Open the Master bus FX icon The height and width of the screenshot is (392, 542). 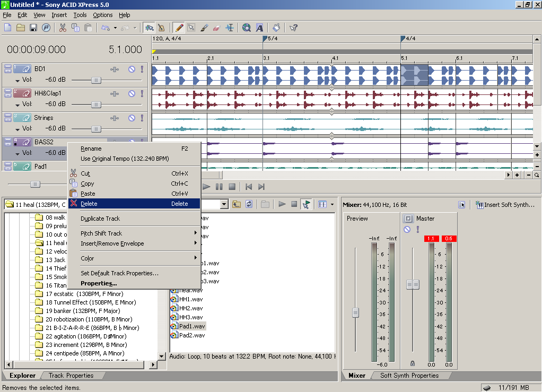[408, 219]
